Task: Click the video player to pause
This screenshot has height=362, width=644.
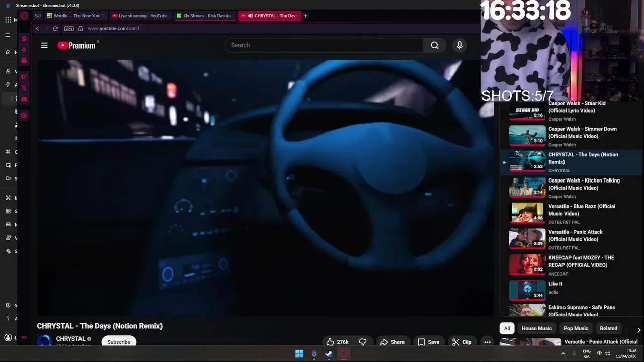Action: [x=265, y=188]
